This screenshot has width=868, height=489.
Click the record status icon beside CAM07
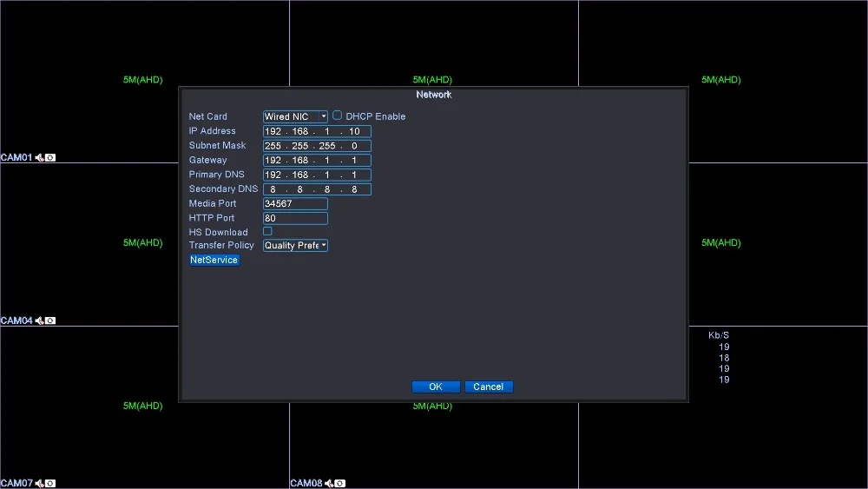[50, 484]
